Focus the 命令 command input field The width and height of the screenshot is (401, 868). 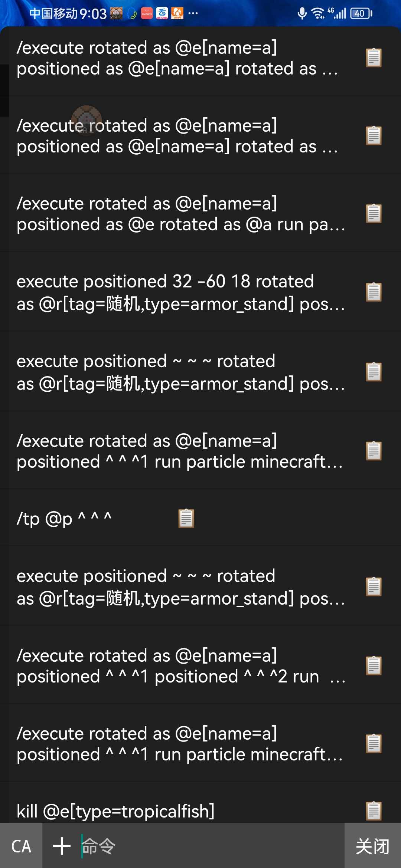click(212, 846)
